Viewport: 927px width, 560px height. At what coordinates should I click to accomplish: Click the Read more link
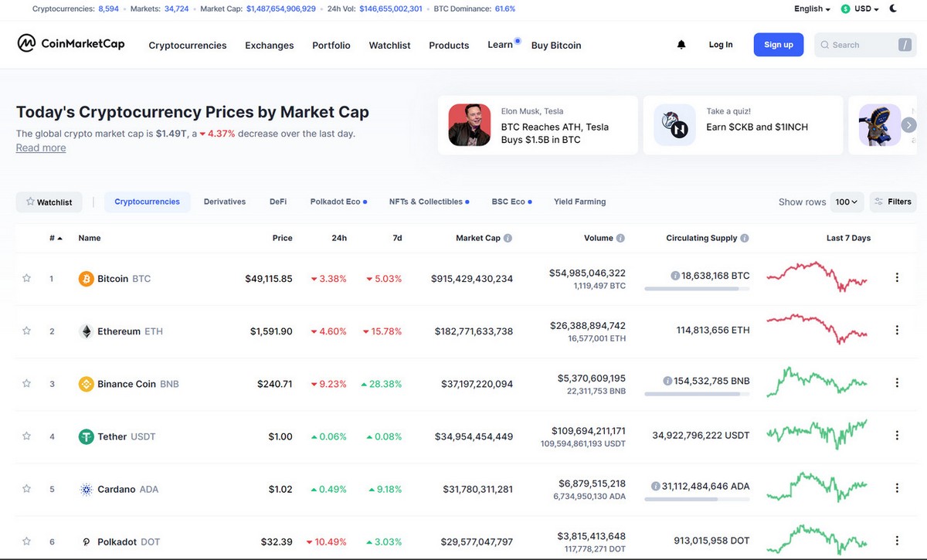click(41, 148)
